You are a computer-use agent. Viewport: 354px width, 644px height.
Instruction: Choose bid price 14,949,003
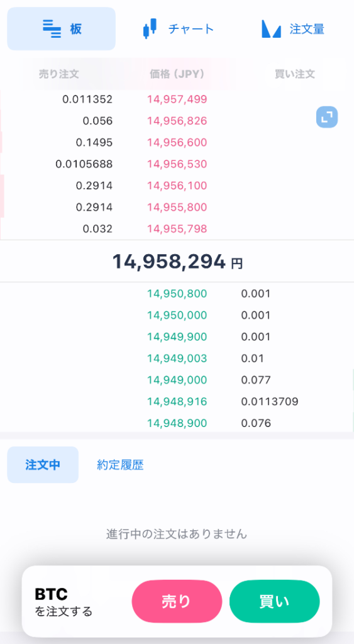[x=177, y=358]
